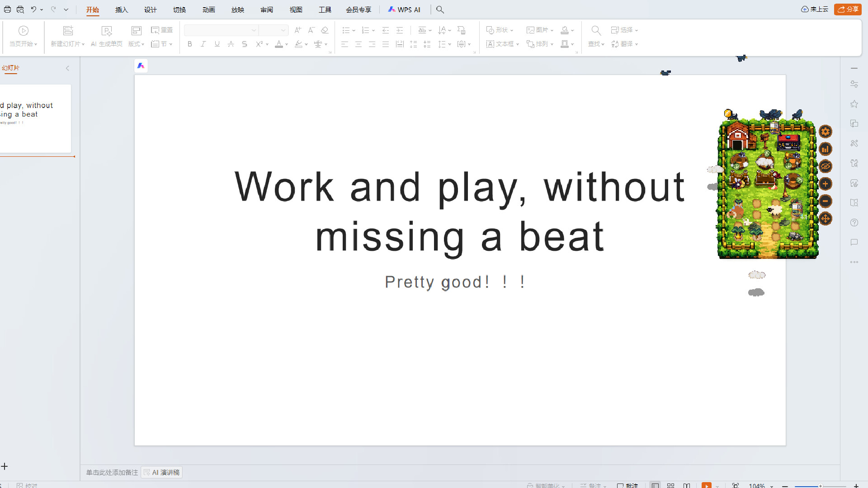This screenshot has width=868, height=488.
Task: Click the orange Share button
Action: click(848, 9)
